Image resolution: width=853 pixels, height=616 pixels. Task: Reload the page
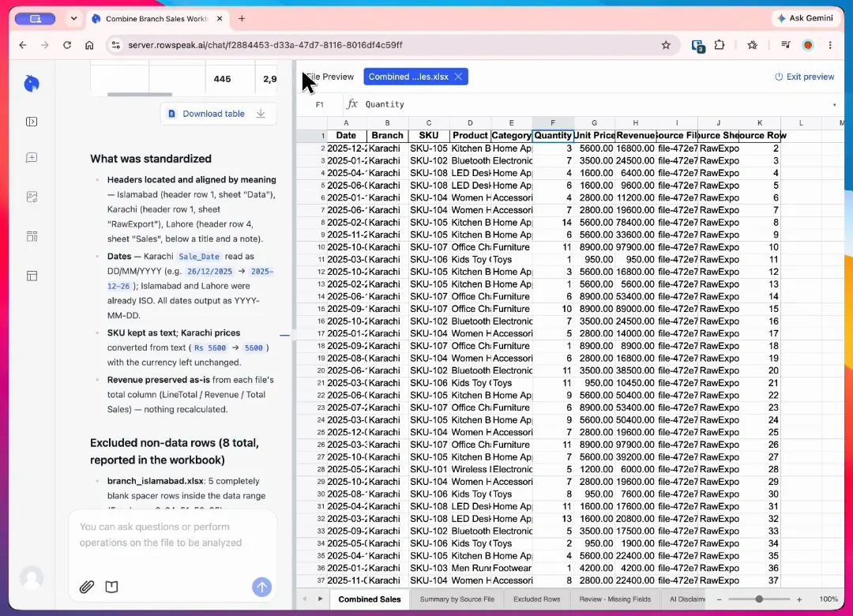coord(67,45)
